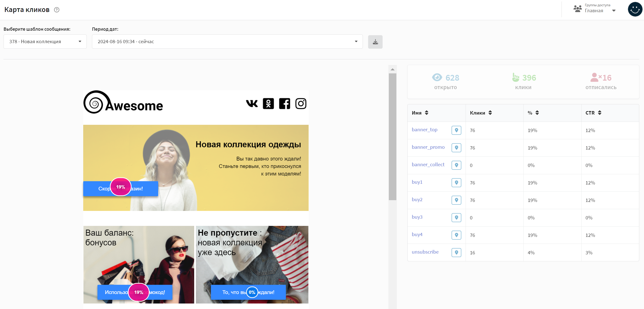
Task: Open the Facebook icon in the email header
Action: click(284, 103)
